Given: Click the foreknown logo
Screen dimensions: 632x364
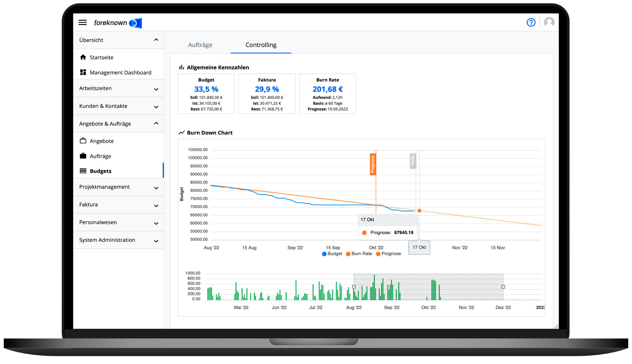Looking at the screenshot, I should (118, 23).
